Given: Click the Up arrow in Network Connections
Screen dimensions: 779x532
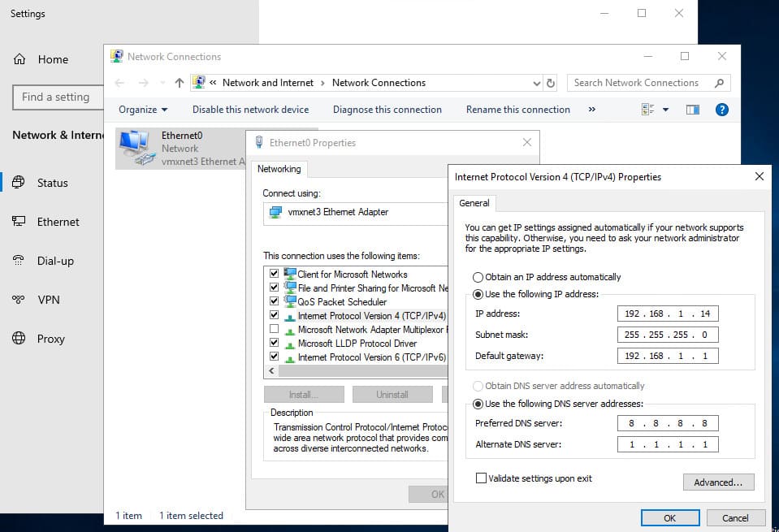Looking at the screenshot, I should 180,83.
